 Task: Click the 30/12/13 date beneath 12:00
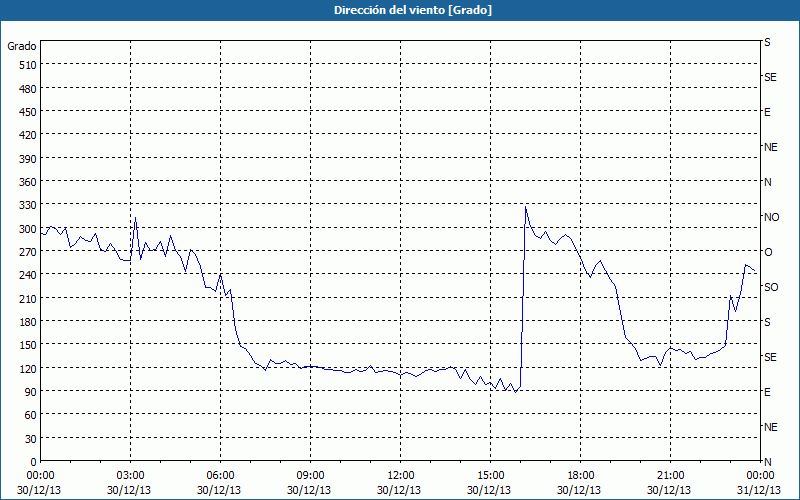(399, 490)
